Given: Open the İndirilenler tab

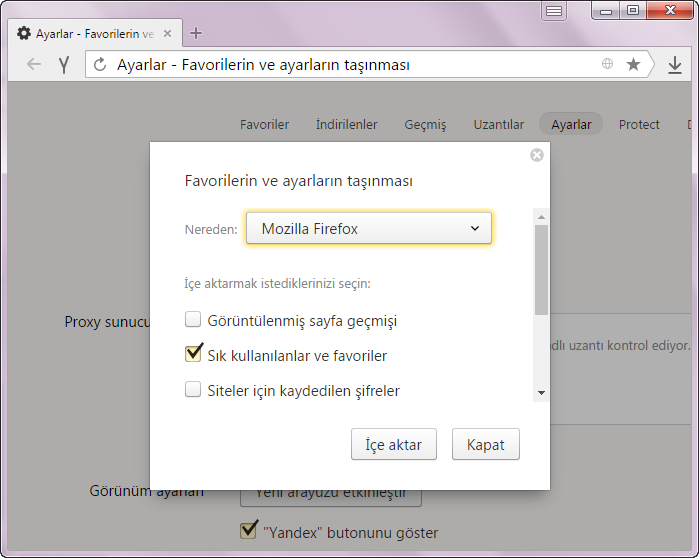Looking at the screenshot, I should [x=346, y=124].
